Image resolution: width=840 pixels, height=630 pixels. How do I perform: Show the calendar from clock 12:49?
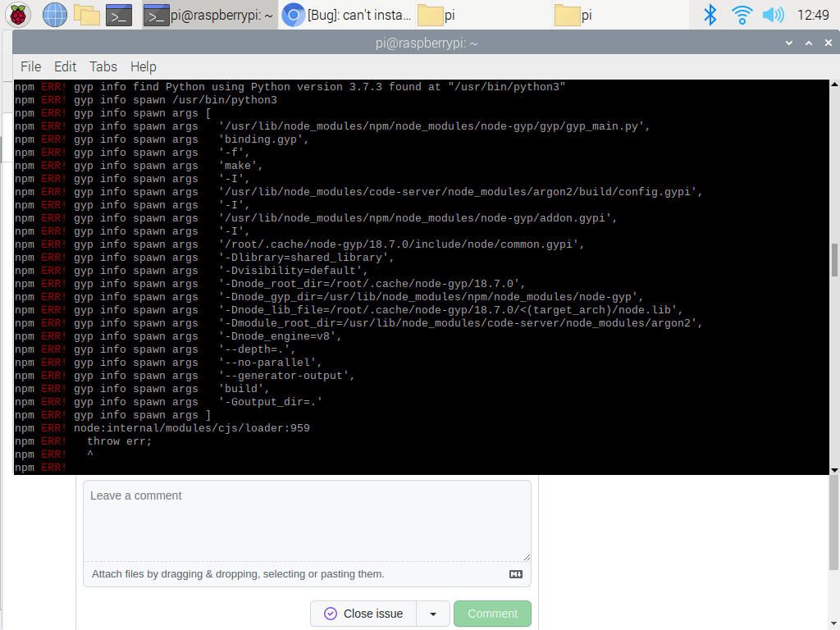(x=813, y=15)
